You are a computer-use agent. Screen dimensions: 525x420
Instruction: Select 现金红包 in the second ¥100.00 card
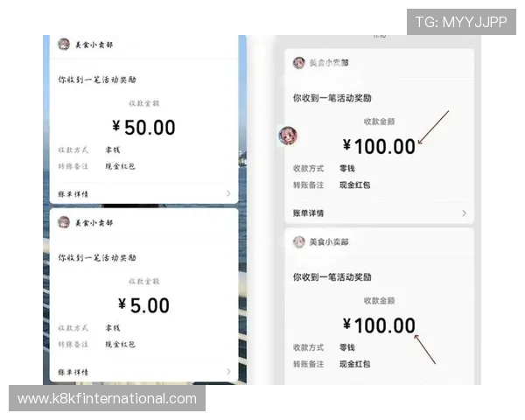coord(355,364)
